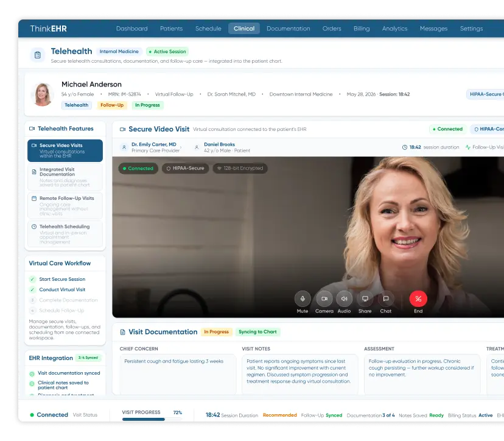Click the orange Recommended status in footer
Screen dimensions: 504x441
[279, 415]
